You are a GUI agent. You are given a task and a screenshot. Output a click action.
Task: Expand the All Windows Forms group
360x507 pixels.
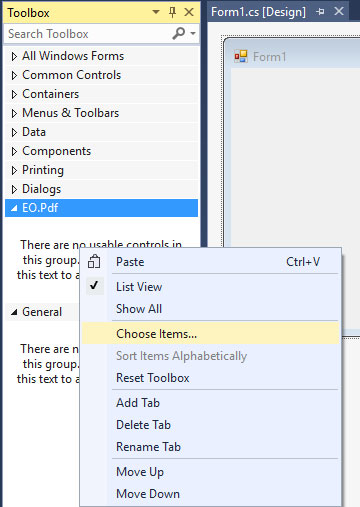[x=101, y=56]
